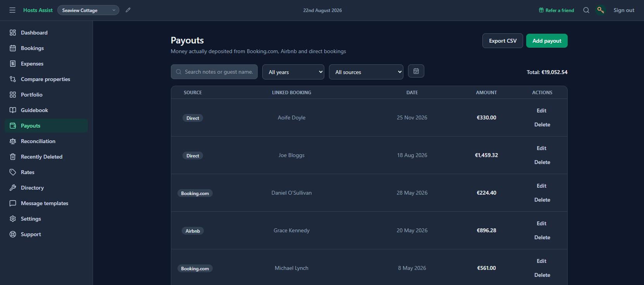Viewport: 644px width, 285px height.
Task: Click the Guidebook book icon
Action: (x=13, y=110)
